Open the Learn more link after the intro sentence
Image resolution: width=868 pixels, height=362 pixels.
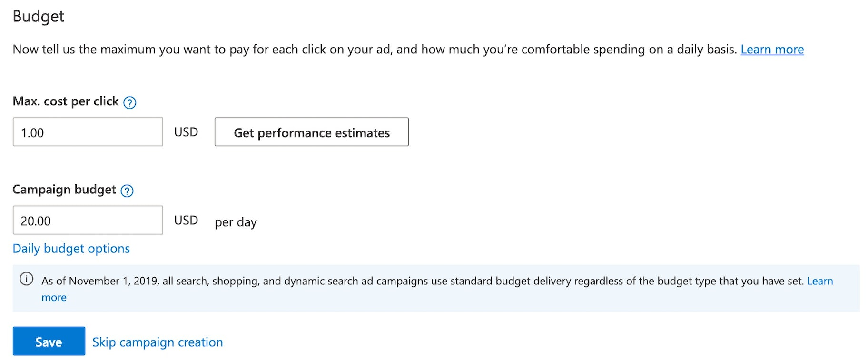(772, 50)
